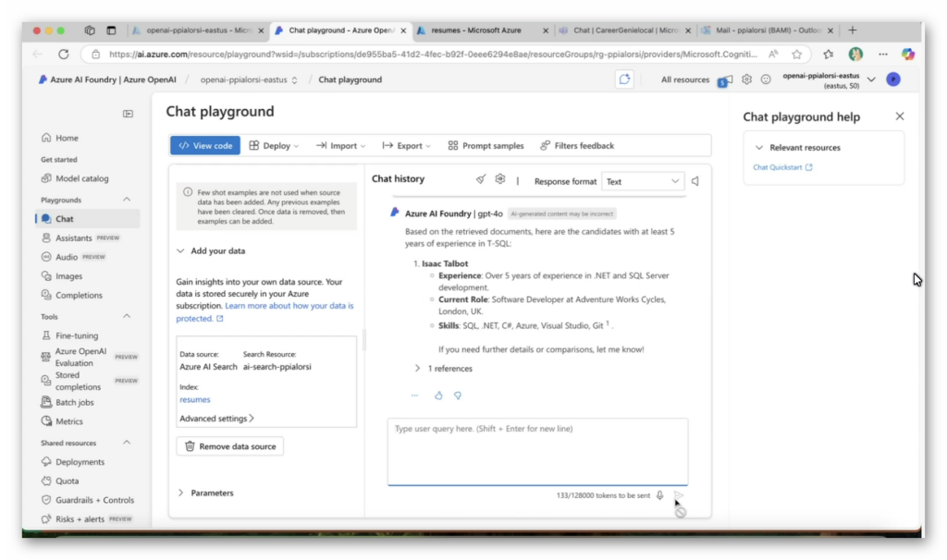Open Model catalog in the sidebar
The width and height of the screenshot is (947, 560).
tap(81, 178)
